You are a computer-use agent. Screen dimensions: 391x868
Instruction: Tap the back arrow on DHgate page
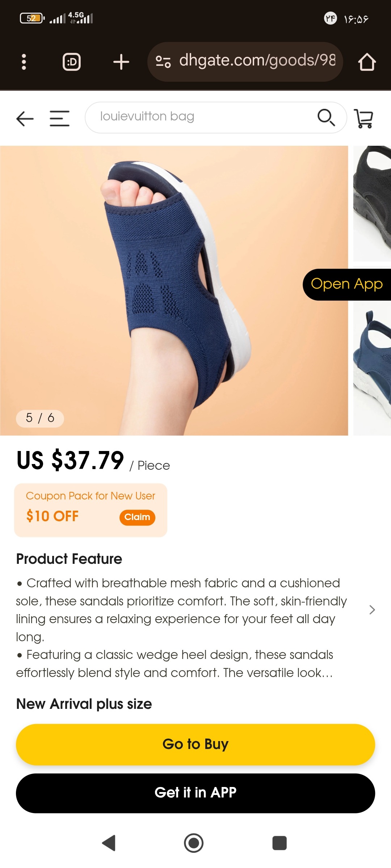(25, 119)
